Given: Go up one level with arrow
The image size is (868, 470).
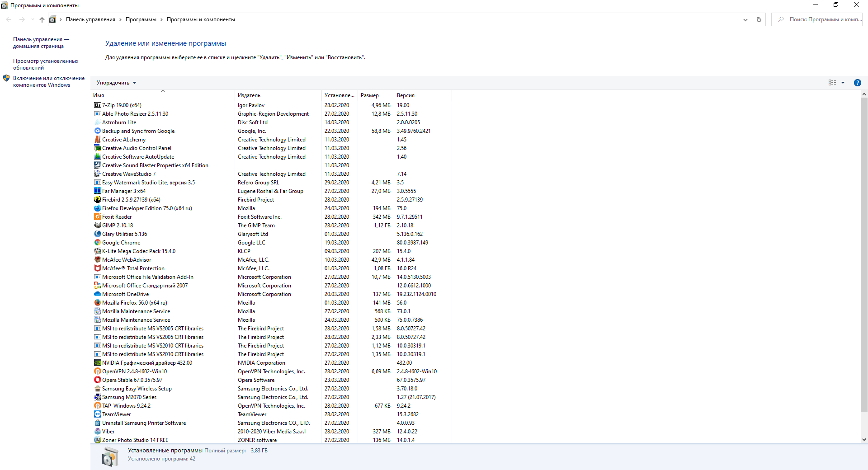Looking at the screenshot, I should click(42, 19).
